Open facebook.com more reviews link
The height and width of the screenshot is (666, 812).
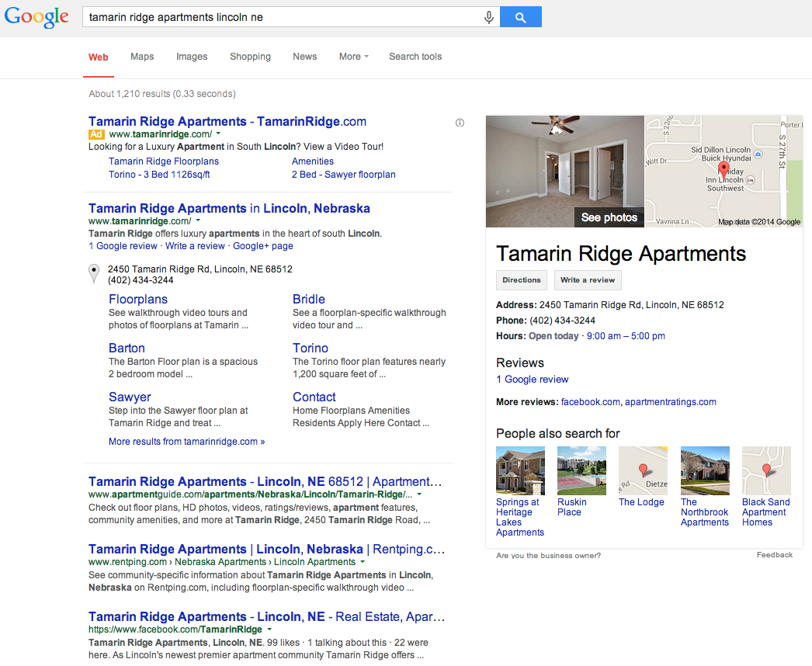coord(590,402)
